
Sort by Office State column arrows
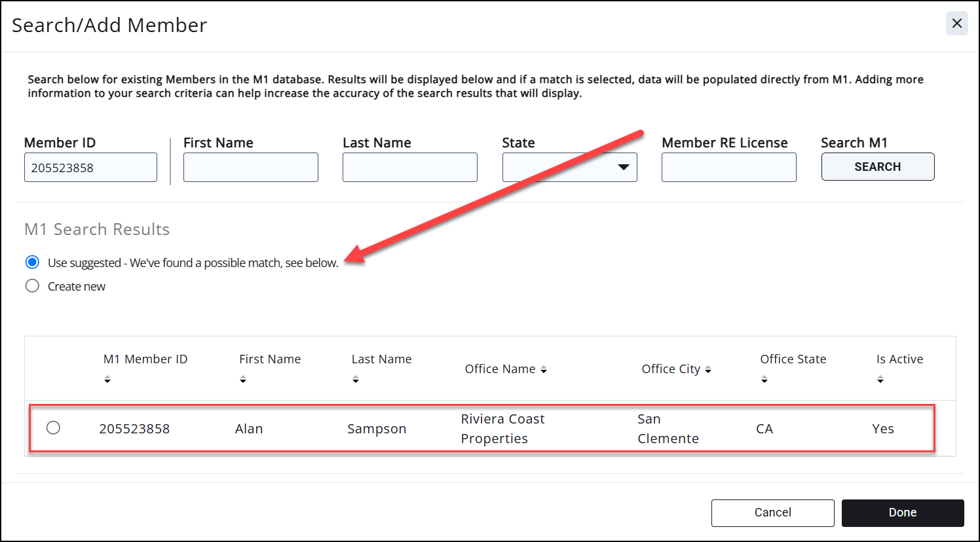coord(764,380)
